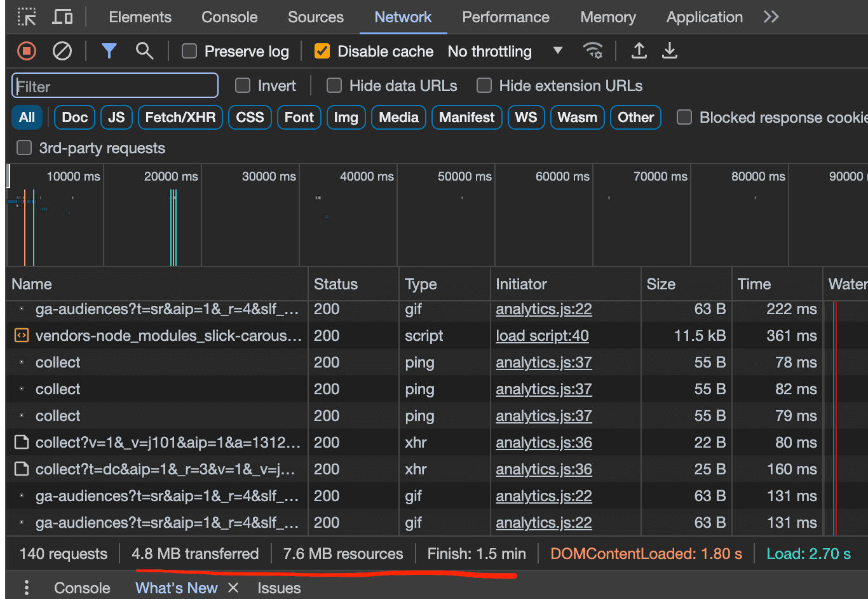The width and height of the screenshot is (868, 599).
Task: Filter requests by Other type
Action: pos(636,117)
